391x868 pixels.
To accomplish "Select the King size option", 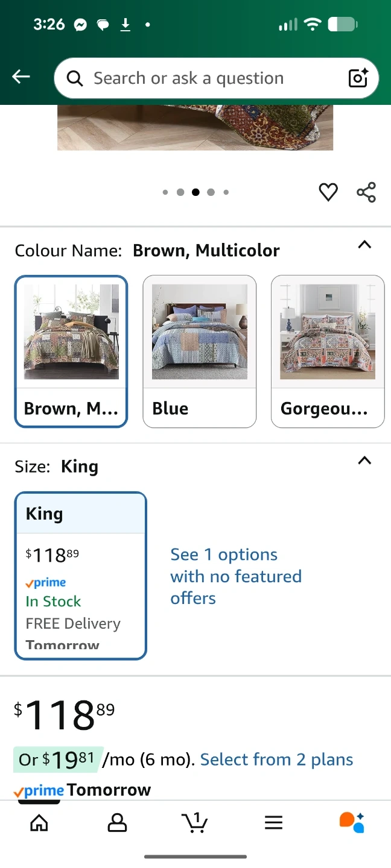I will coord(81,576).
